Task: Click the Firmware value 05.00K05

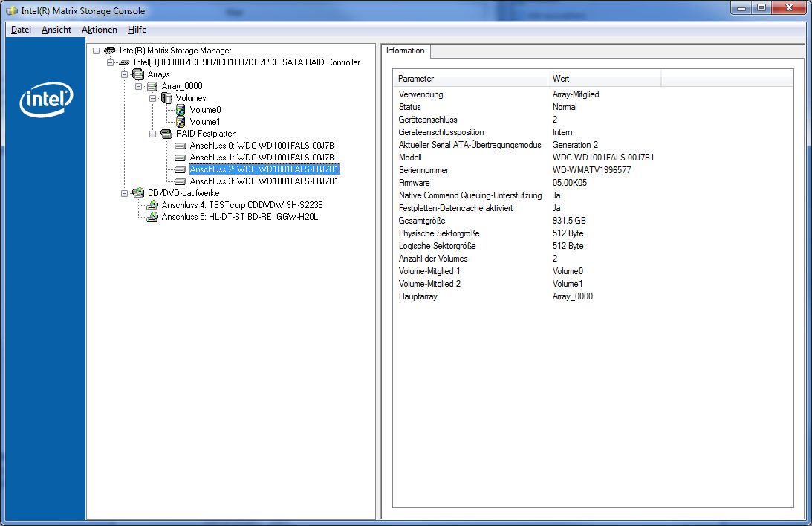Action: pos(570,183)
